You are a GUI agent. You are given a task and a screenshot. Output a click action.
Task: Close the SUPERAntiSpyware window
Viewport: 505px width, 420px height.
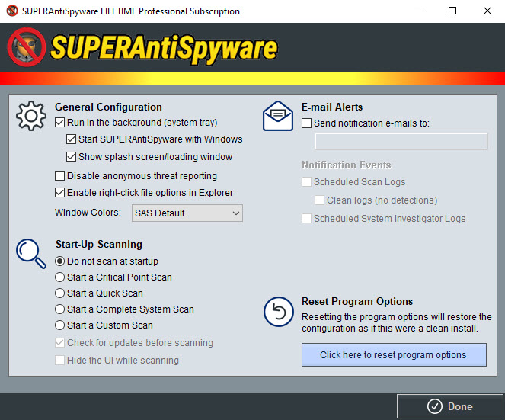point(487,11)
